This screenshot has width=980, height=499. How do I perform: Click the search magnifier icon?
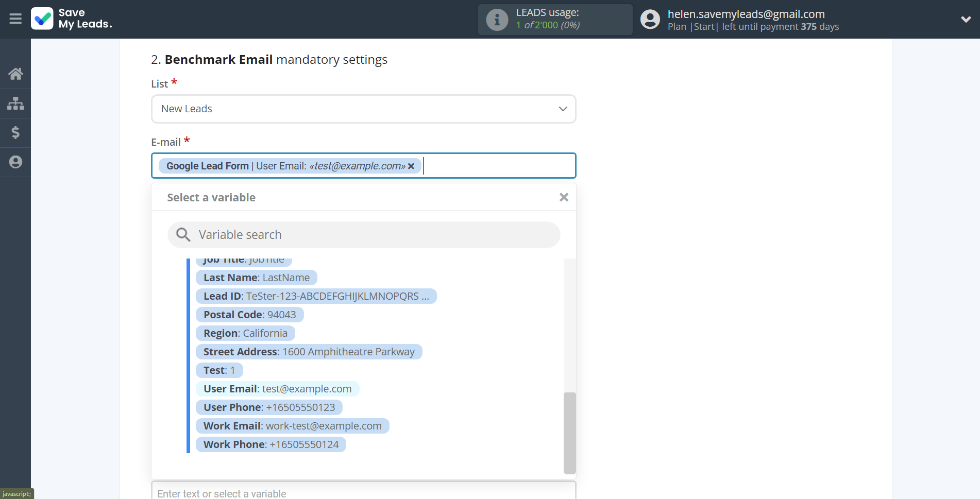183,235
